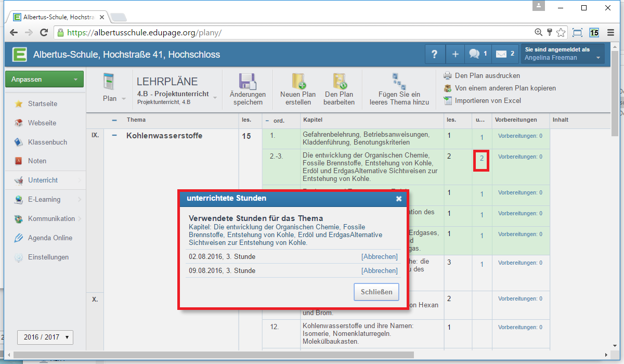The height and width of the screenshot is (364, 624).
Task: Click the plus icon in the header
Action: [x=455, y=55]
